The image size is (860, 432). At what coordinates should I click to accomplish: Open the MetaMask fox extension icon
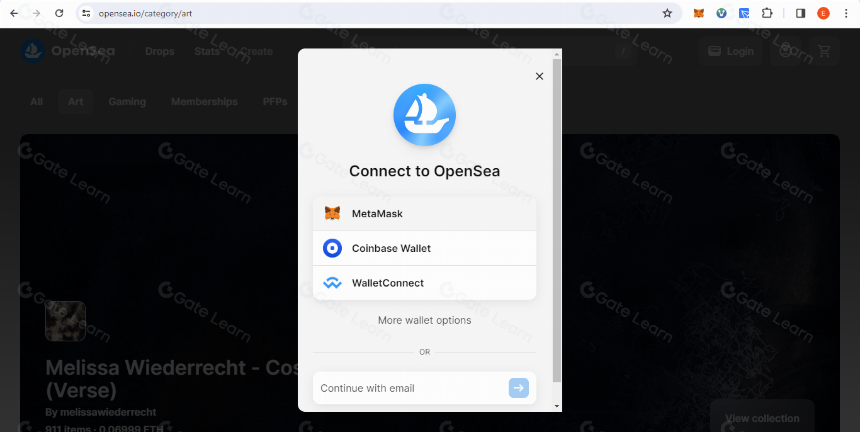pos(699,13)
